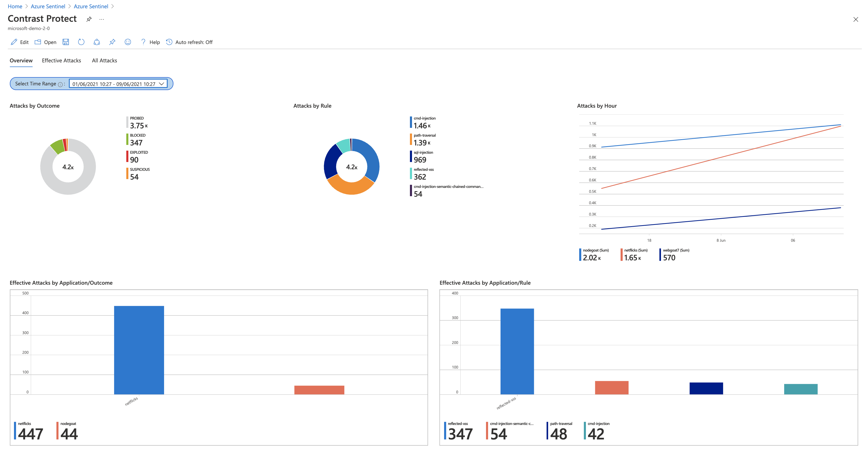Click the Edit pencil icon

14,42
